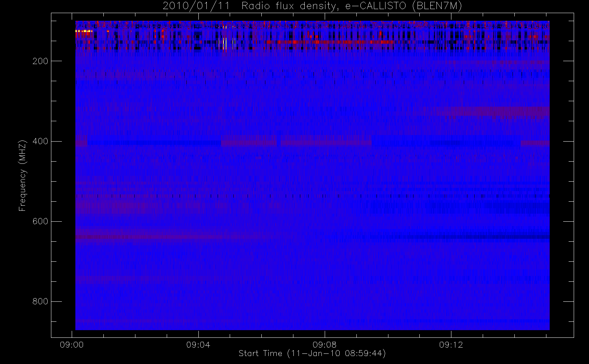
Task: Click the 600 frequency tick label
Action: [40, 221]
